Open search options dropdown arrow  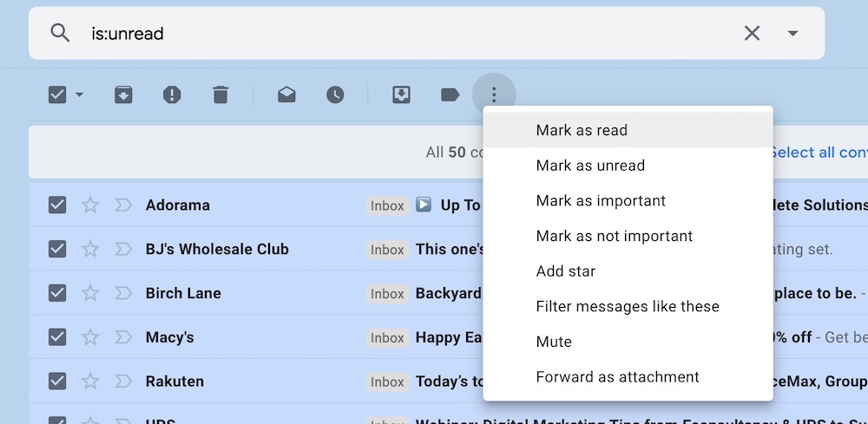(x=792, y=33)
